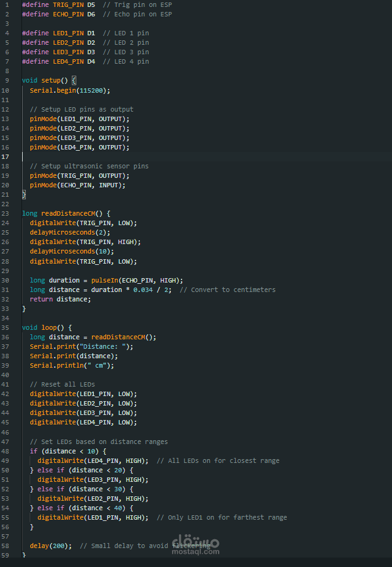Click '// Only LED1 on for farthest range' comment
This screenshot has height=567, width=392.
pos(222,517)
